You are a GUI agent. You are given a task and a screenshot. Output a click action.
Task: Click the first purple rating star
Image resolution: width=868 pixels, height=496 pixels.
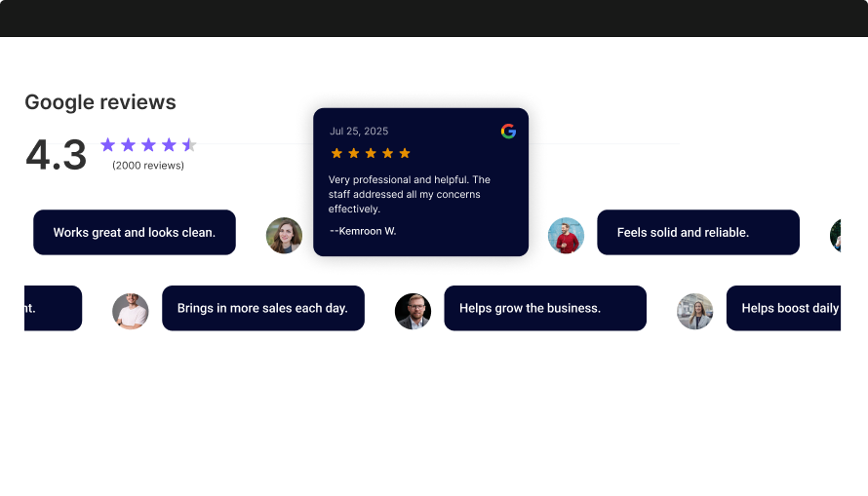pyautogui.click(x=108, y=145)
